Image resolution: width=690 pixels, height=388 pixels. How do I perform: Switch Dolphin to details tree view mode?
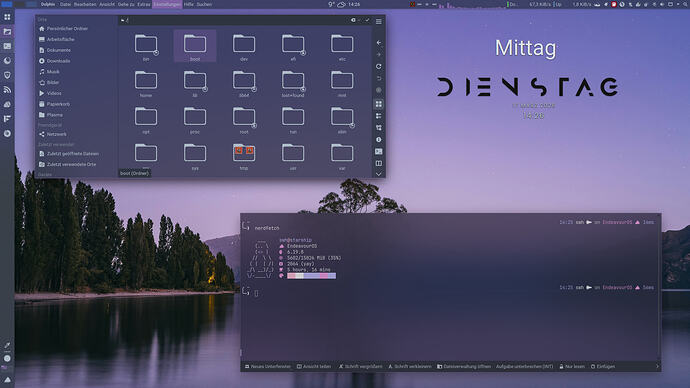378,128
